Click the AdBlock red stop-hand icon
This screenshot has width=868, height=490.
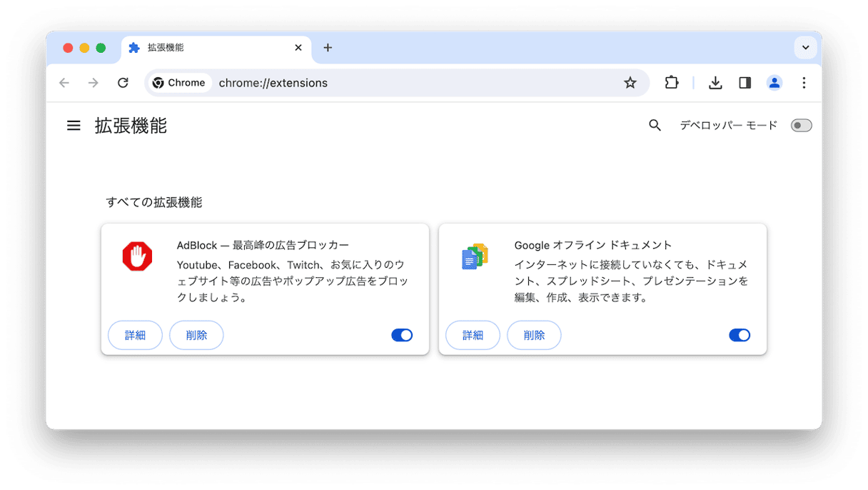pos(137,256)
